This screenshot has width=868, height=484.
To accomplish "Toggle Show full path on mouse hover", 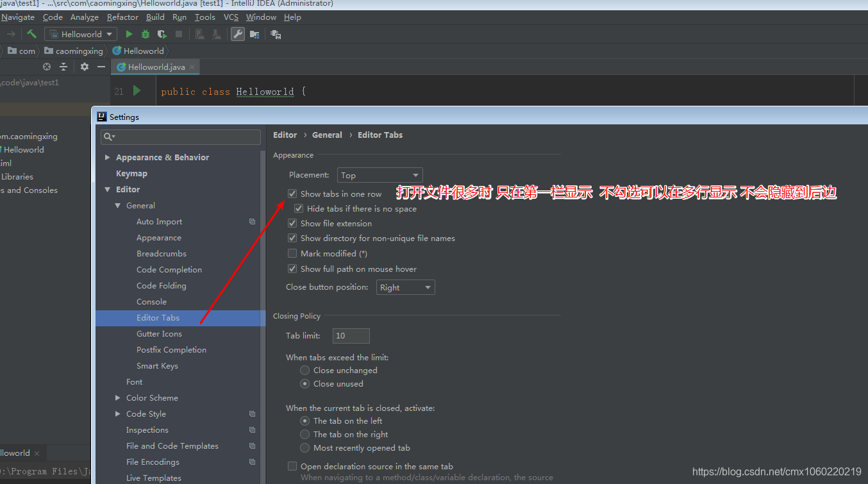I will click(x=292, y=269).
